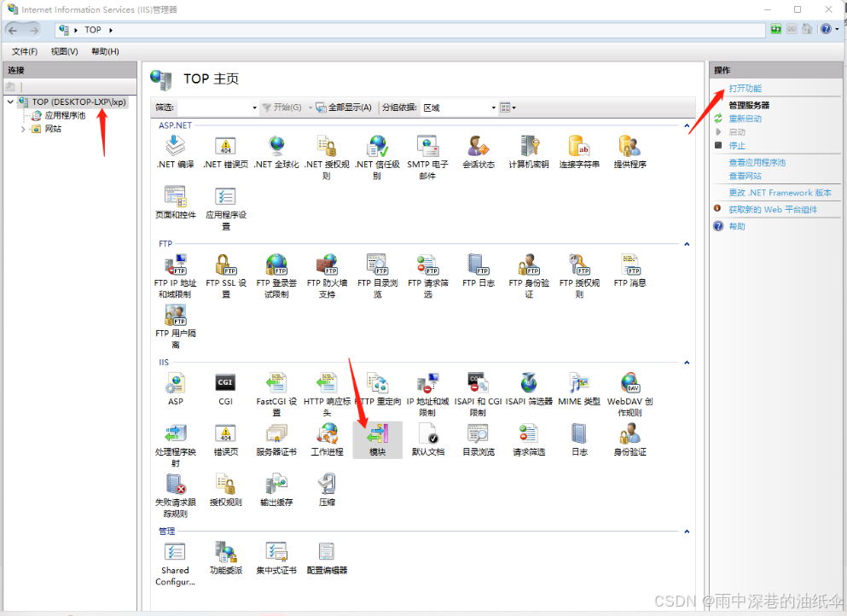
Task: Open the 失败请求跟踪规则 icon
Action: [175, 484]
